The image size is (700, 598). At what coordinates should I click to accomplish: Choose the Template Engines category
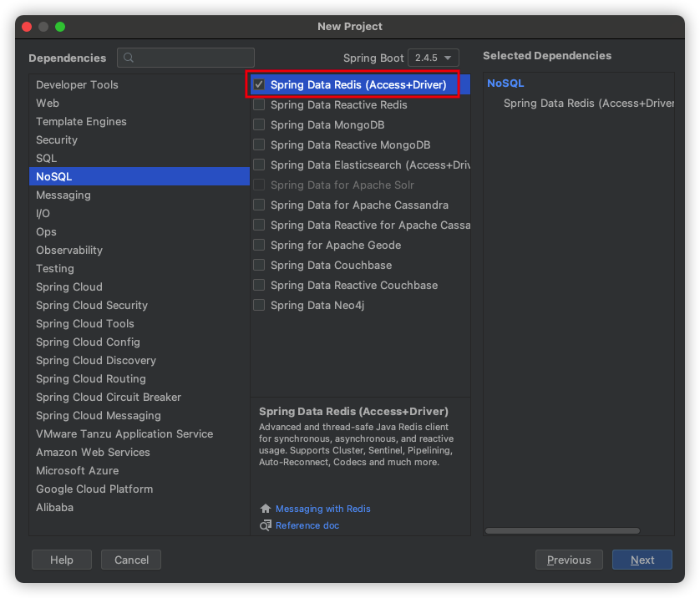click(139, 121)
